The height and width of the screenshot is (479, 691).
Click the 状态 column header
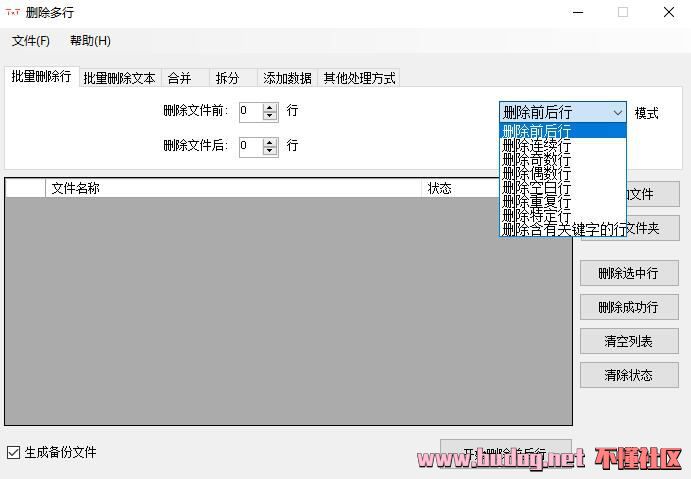point(461,189)
